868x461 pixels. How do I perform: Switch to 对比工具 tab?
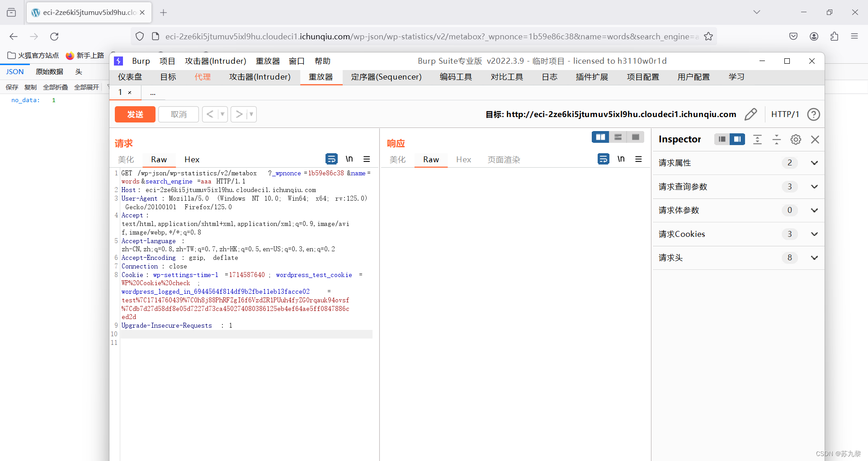coord(507,77)
